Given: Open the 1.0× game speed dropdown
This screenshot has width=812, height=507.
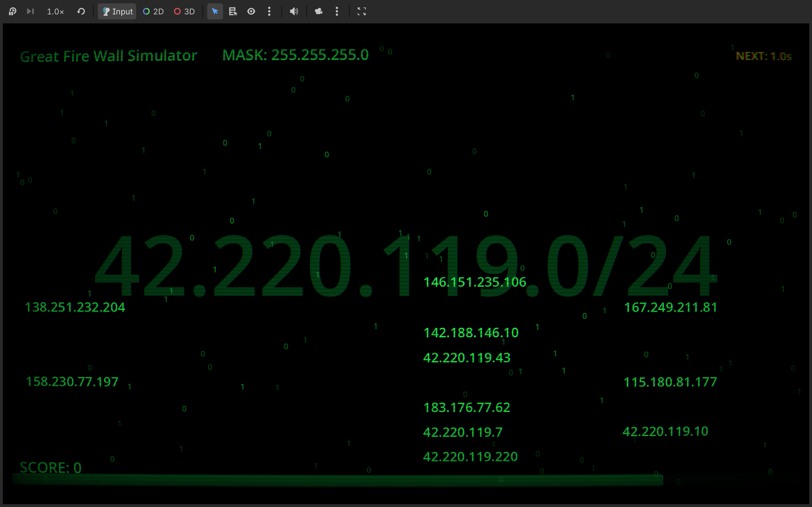Looking at the screenshot, I should [x=55, y=12].
